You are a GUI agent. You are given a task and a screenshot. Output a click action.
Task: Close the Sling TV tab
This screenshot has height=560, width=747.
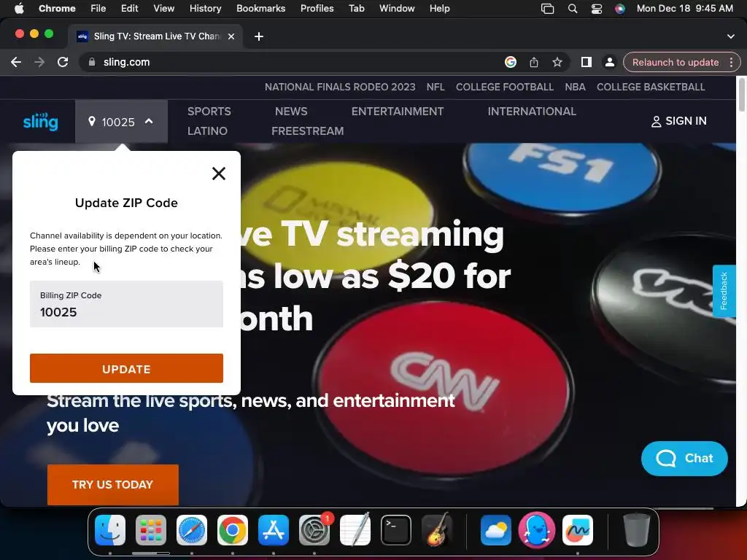coord(231,36)
